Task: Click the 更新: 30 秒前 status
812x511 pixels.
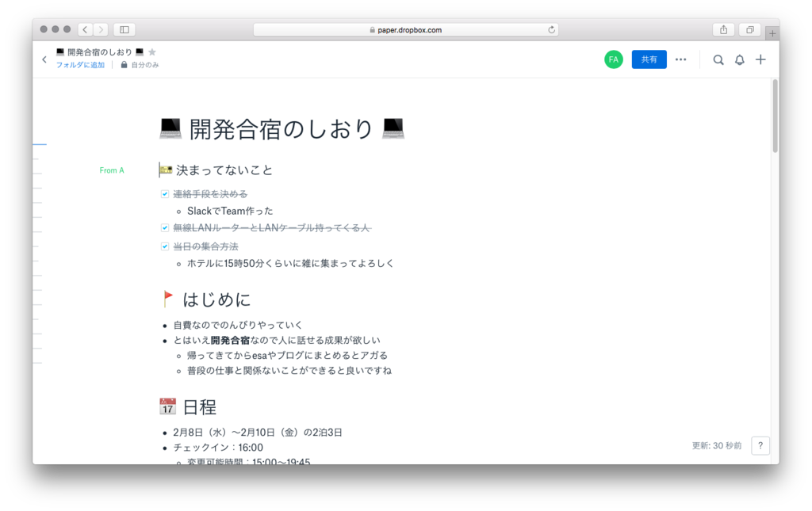Action: pos(717,445)
